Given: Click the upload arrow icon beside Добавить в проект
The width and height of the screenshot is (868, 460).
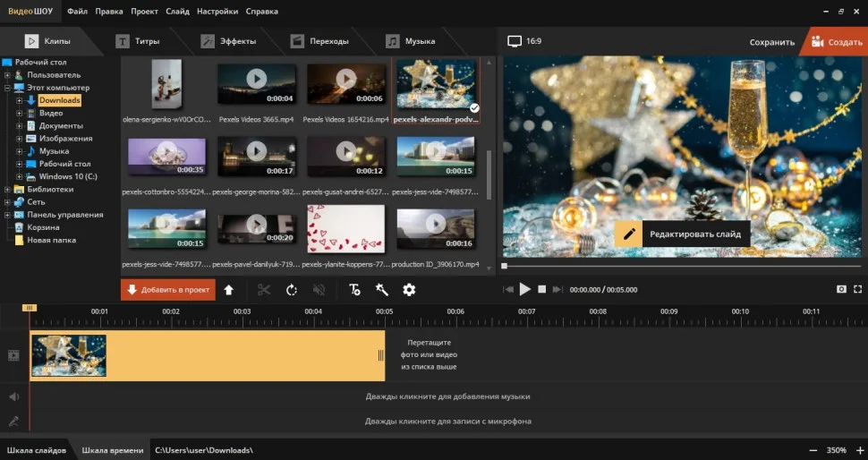Looking at the screenshot, I should [229, 290].
